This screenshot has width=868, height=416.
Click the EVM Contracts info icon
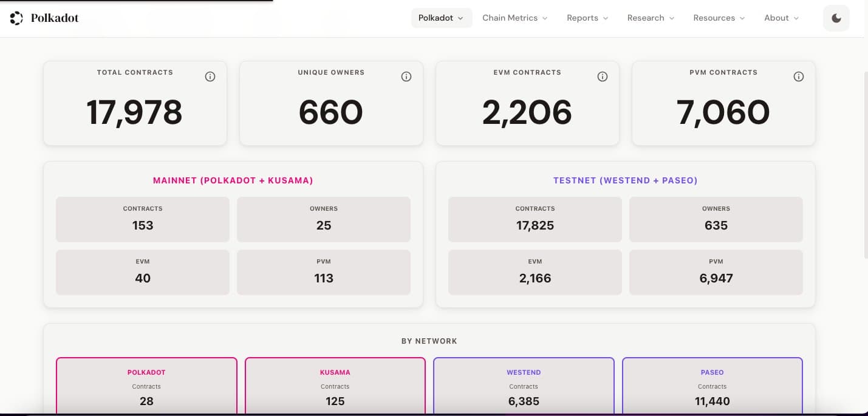coord(602,77)
